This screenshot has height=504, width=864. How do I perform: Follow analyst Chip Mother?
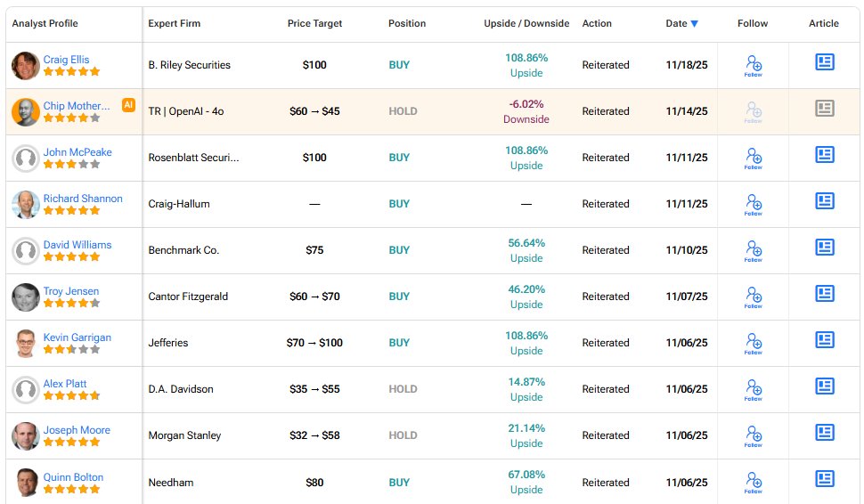(754, 112)
